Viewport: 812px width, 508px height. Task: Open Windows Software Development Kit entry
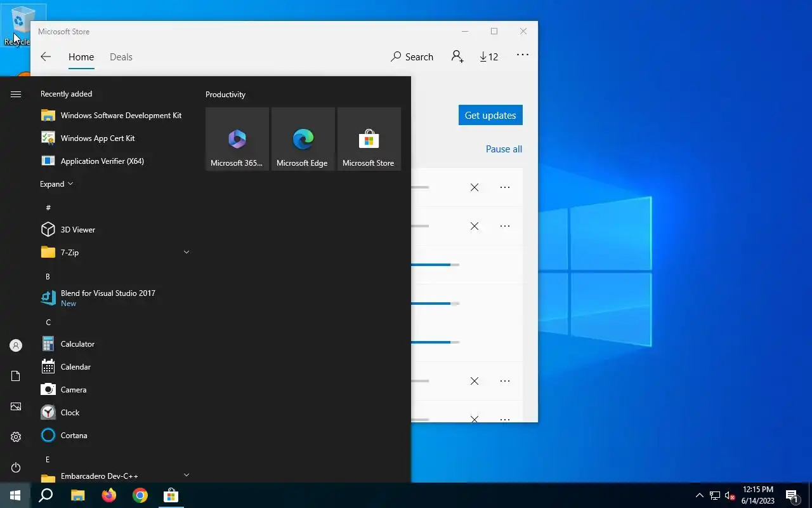[x=114, y=116]
